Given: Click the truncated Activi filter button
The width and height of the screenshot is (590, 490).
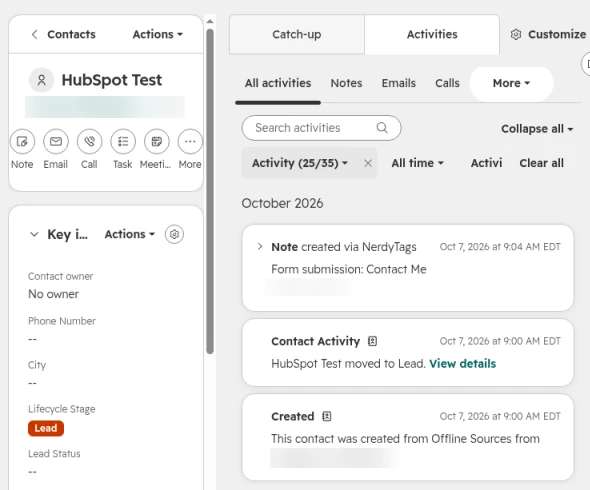Looking at the screenshot, I should pos(487,163).
